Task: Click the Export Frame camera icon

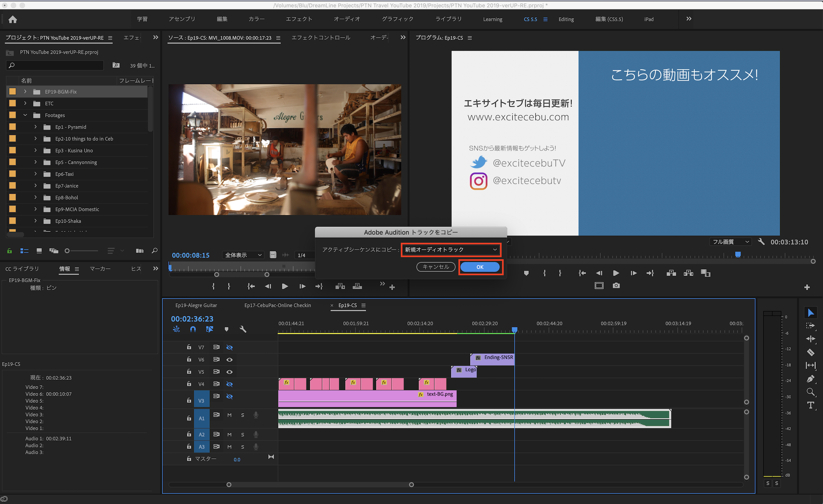Action: 616,286
